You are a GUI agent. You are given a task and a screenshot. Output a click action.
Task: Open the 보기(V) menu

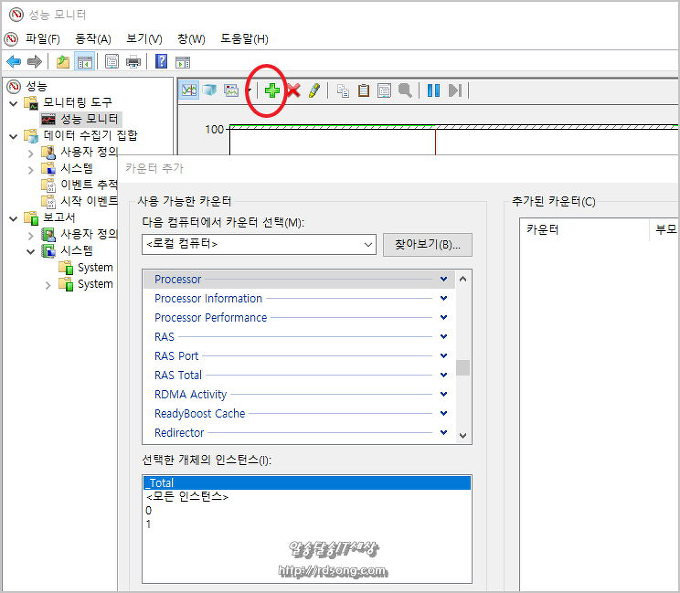pos(144,39)
